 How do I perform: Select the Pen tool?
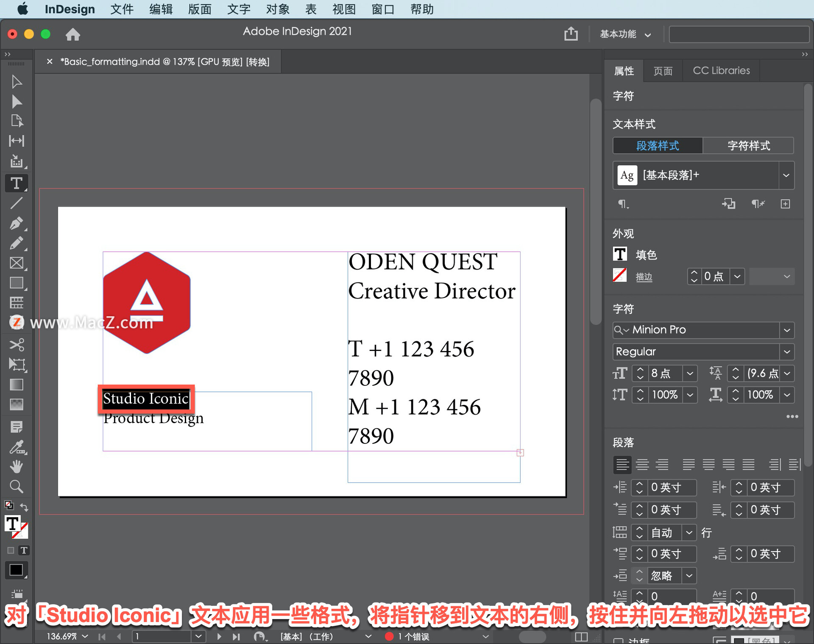pyautogui.click(x=17, y=223)
